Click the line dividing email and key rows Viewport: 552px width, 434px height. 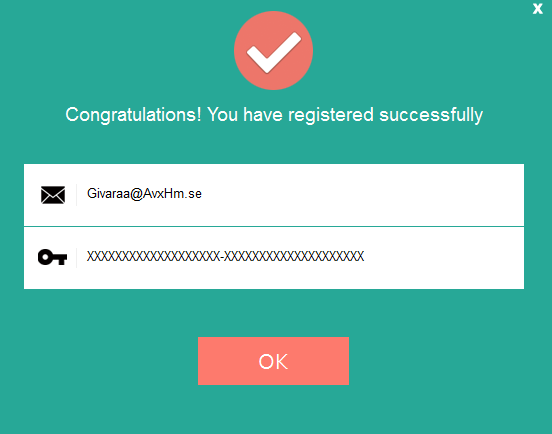pos(274,226)
